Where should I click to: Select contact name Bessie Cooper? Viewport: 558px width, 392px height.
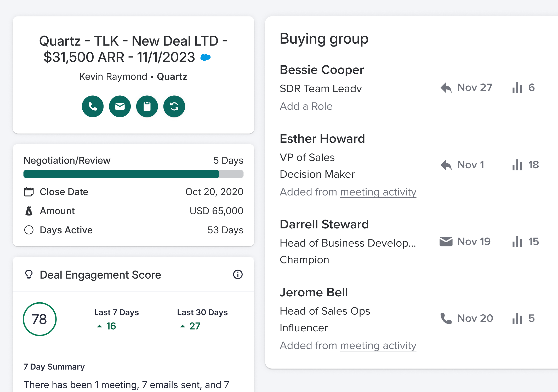[x=322, y=70]
